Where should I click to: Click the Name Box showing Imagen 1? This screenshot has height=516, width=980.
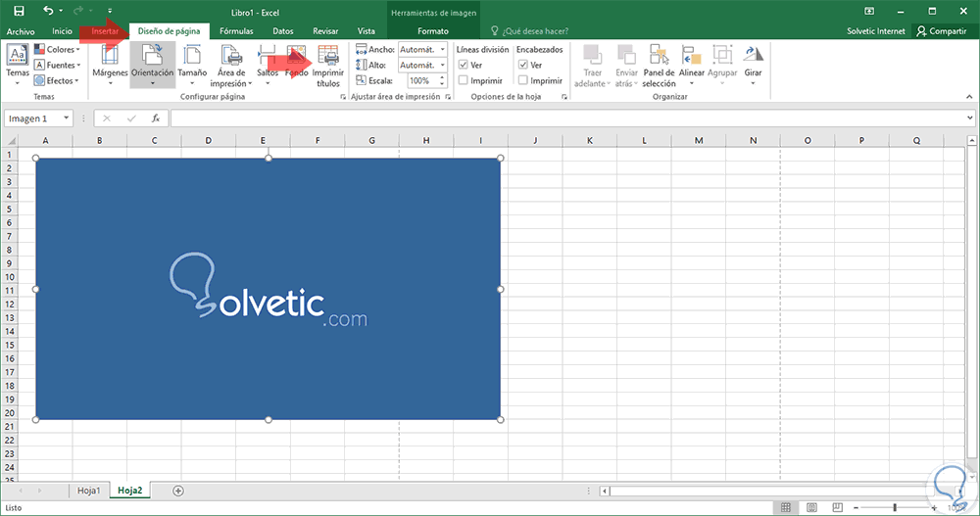[32, 118]
